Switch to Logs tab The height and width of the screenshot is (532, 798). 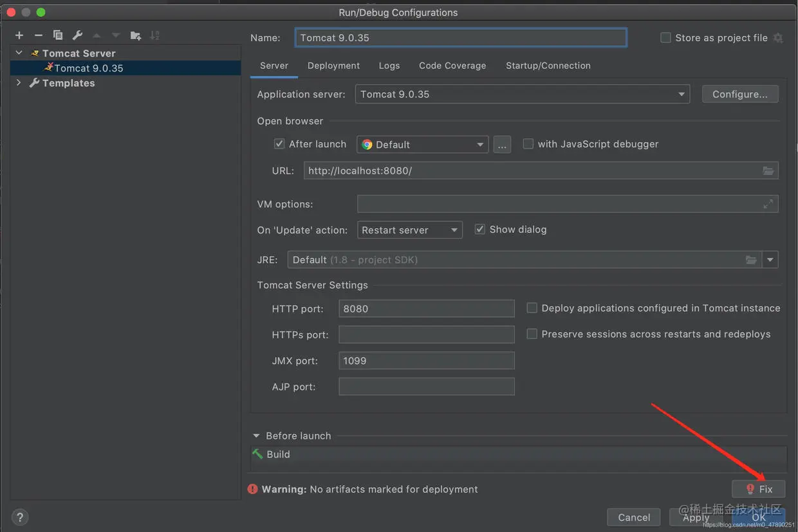[389, 66]
